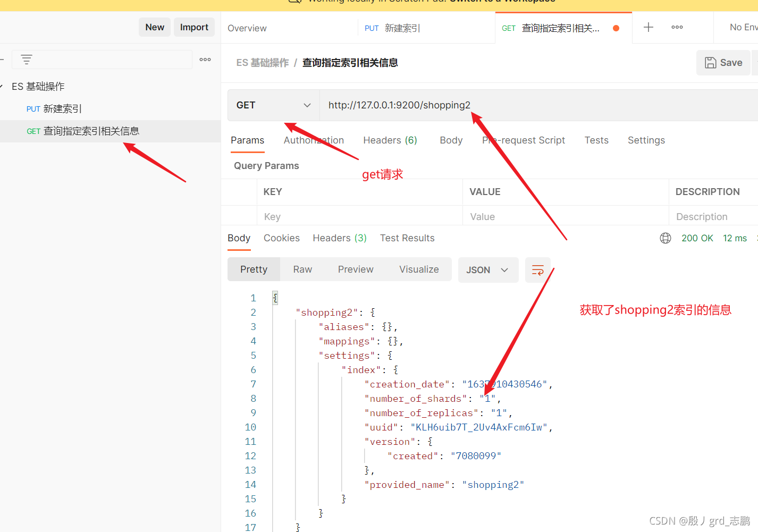Collapse the ES 基础操作 collection
758x532 pixels.
[2, 86]
